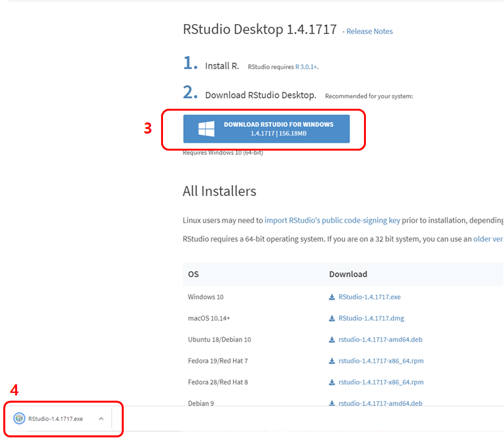Click the OS column header
This screenshot has height=438, width=504.
point(193,274)
